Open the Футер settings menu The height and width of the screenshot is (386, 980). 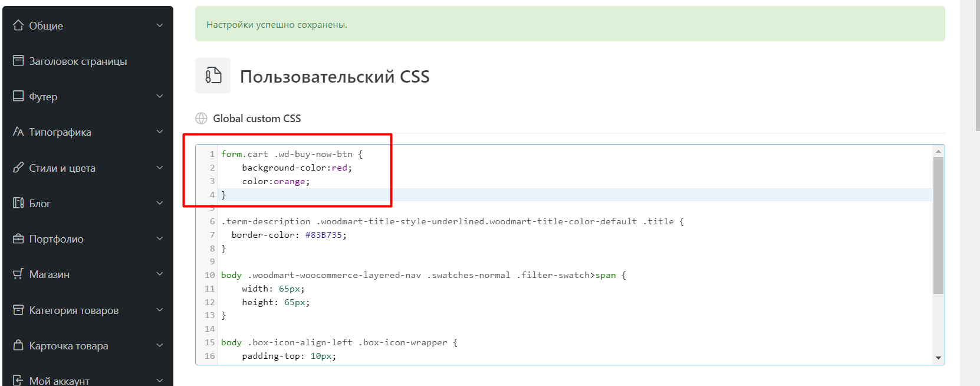pyautogui.click(x=88, y=96)
